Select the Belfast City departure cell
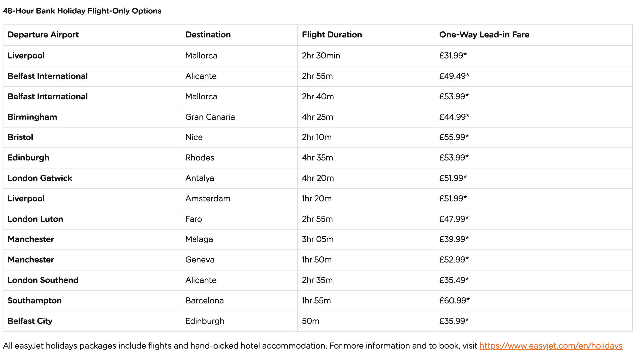Image resolution: width=633 pixels, height=364 pixels. click(92, 321)
